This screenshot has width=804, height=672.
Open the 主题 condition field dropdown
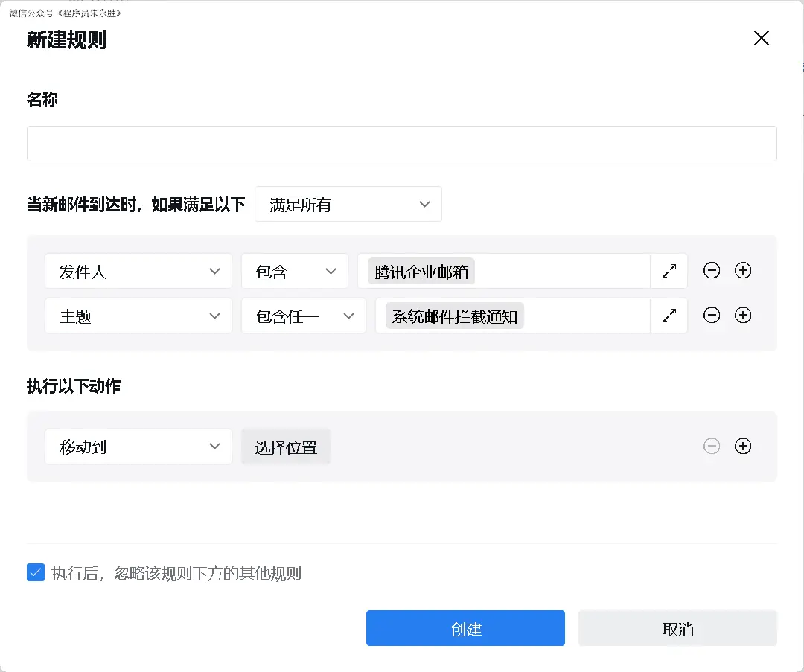[138, 316]
